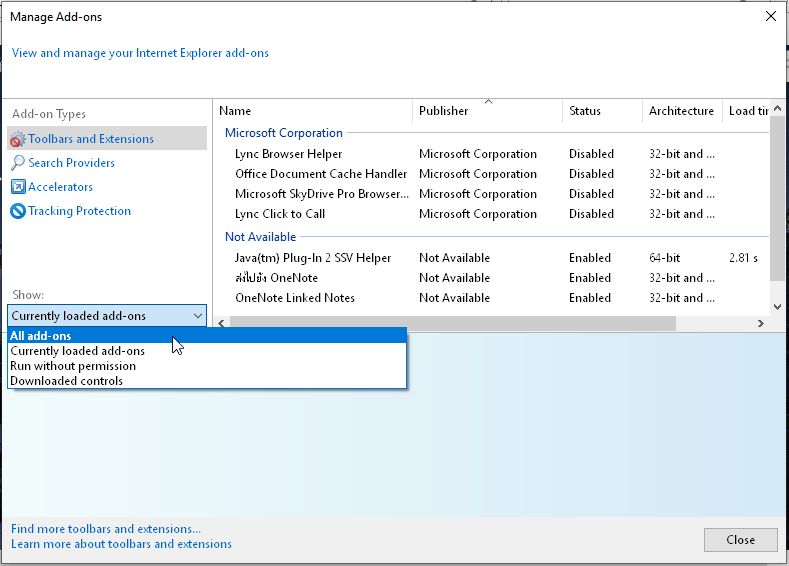Click horizontal scrollbar right arrow

click(761, 323)
